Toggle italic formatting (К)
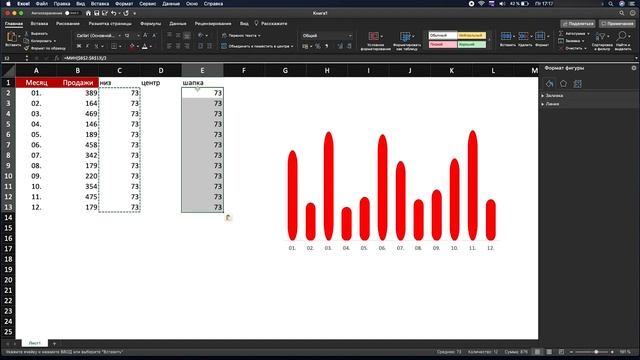Screen dimensions: 640x360 point(87,46)
